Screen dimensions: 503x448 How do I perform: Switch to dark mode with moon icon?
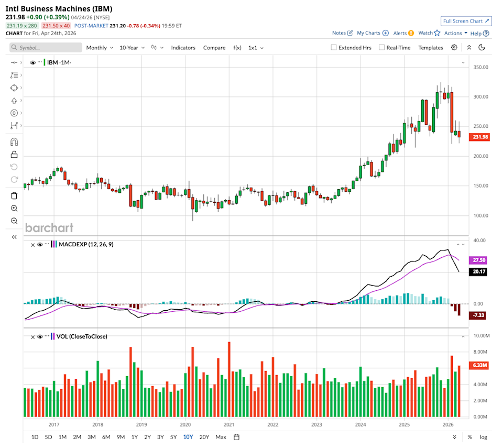(x=482, y=47)
